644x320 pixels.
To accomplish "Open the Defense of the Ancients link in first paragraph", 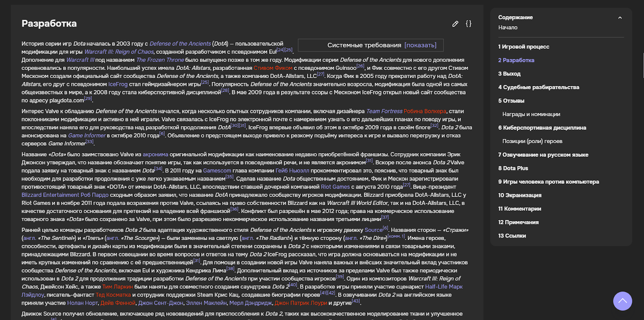I will click(x=180, y=44).
